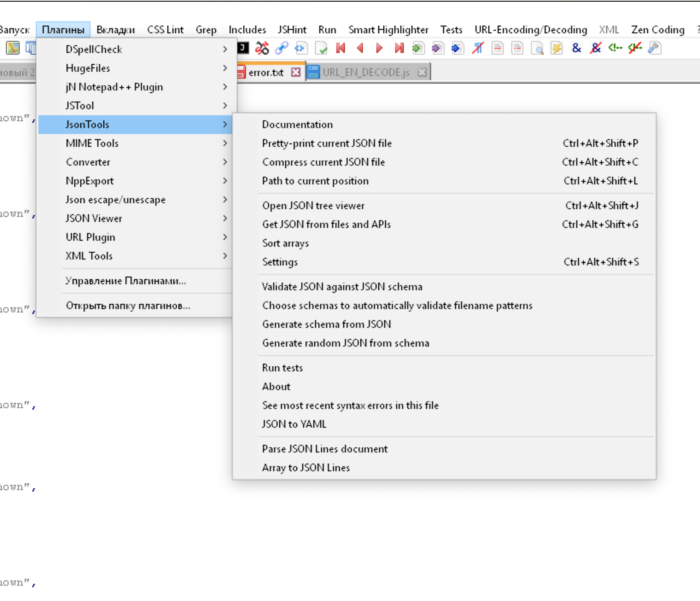Expand the Json escape/unescape submenu

tap(135, 200)
